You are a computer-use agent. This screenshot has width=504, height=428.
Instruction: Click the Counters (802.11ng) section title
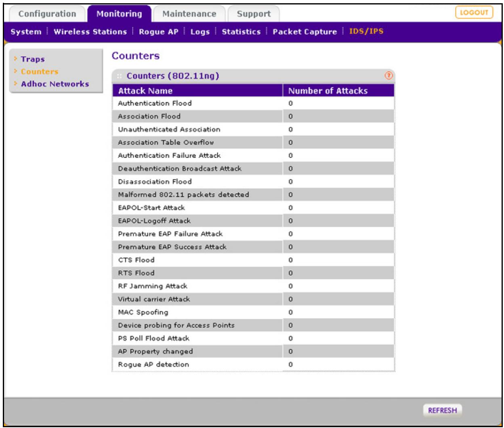click(173, 76)
